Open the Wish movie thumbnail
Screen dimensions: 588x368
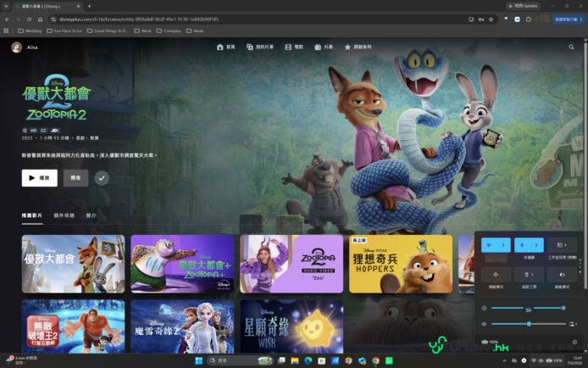point(291,326)
